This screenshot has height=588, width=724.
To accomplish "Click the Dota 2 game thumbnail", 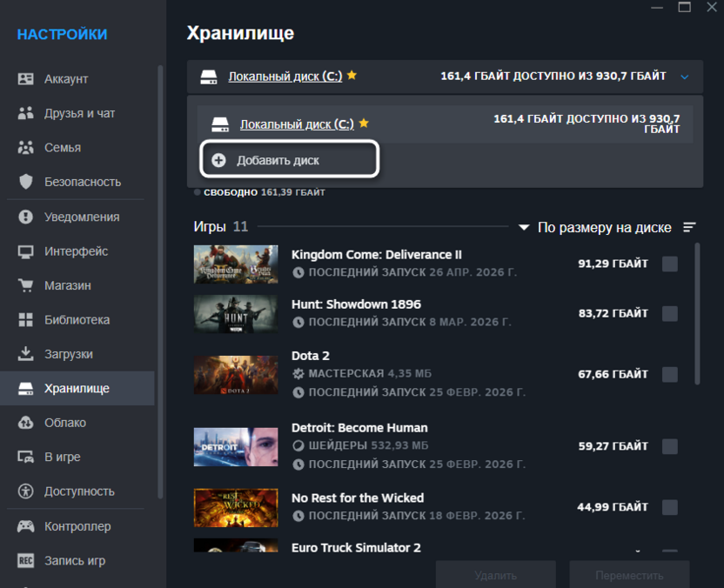I will click(236, 375).
